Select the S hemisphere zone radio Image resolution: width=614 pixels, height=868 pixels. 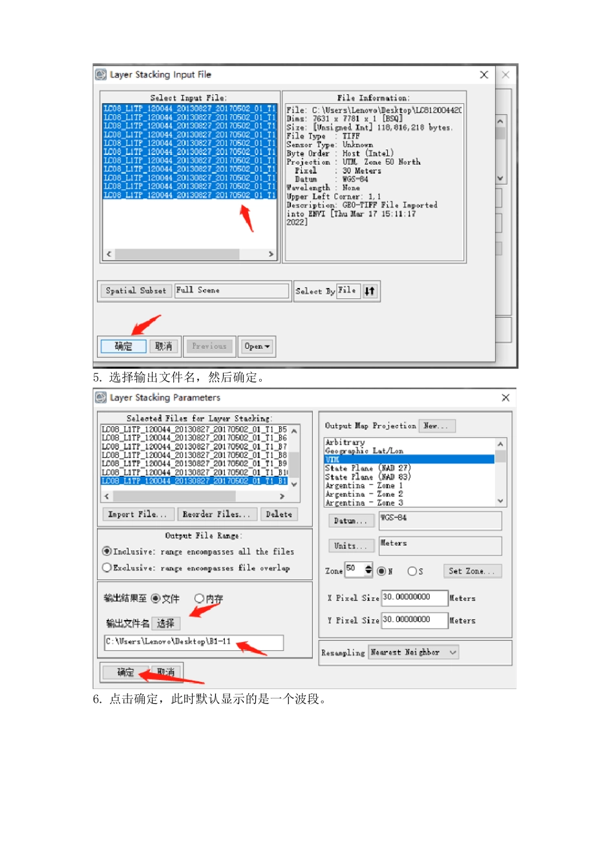click(x=412, y=571)
